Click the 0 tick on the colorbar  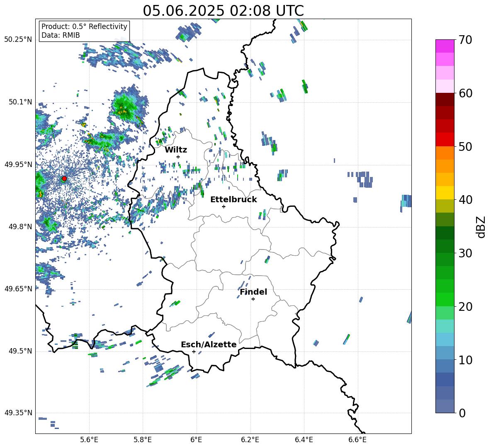tap(462, 413)
